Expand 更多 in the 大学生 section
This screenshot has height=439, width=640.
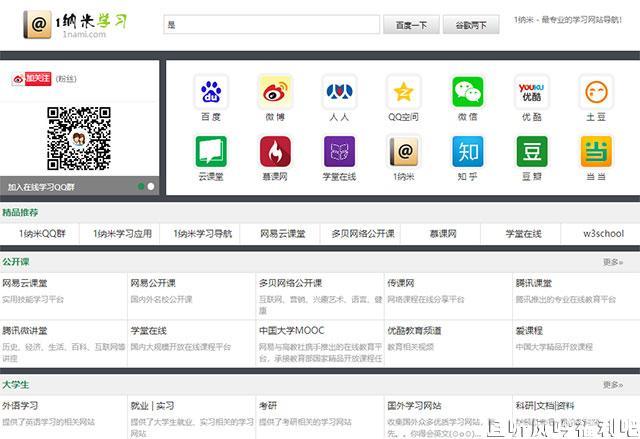coord(613,385)
